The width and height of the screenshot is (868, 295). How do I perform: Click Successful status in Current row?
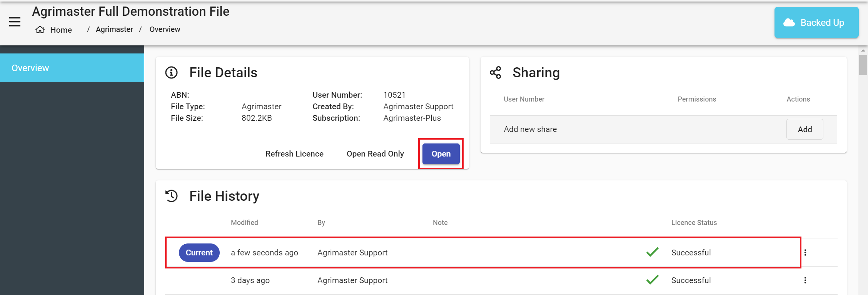(x=691, y=253)
